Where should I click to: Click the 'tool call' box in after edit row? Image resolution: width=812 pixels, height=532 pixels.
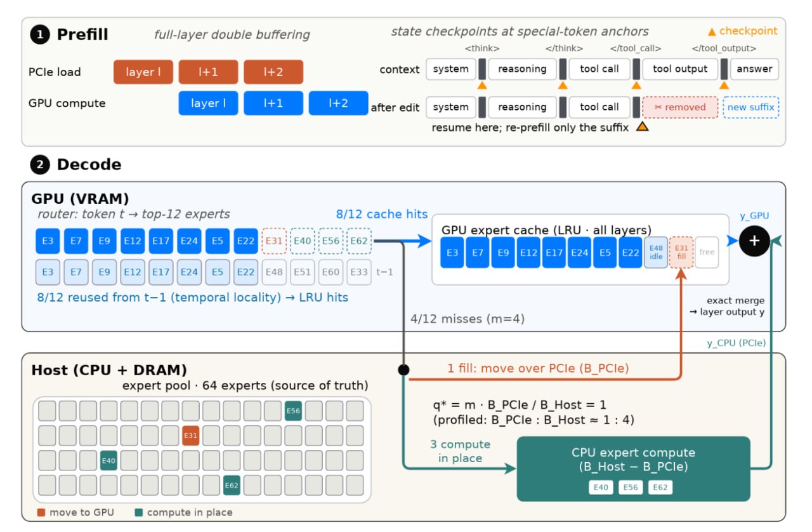pos(599,107)
